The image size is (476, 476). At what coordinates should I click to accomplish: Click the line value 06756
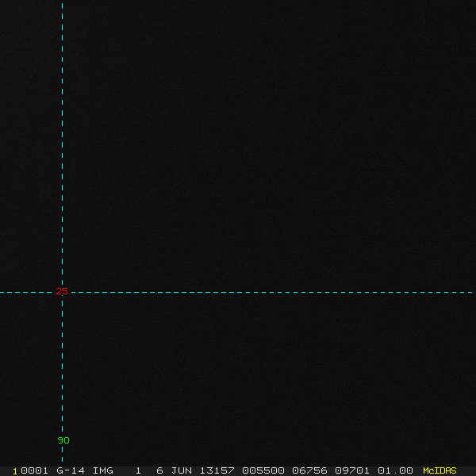[309, 470]
